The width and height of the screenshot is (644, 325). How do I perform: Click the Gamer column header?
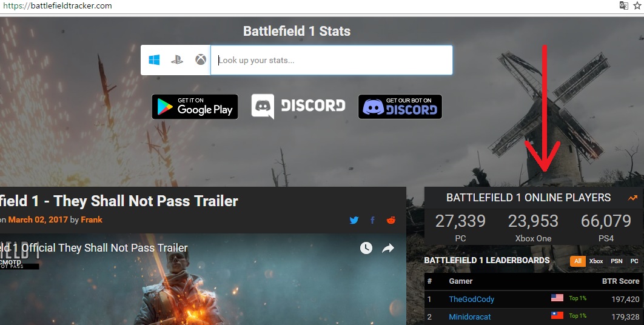[x=460, y=281]
